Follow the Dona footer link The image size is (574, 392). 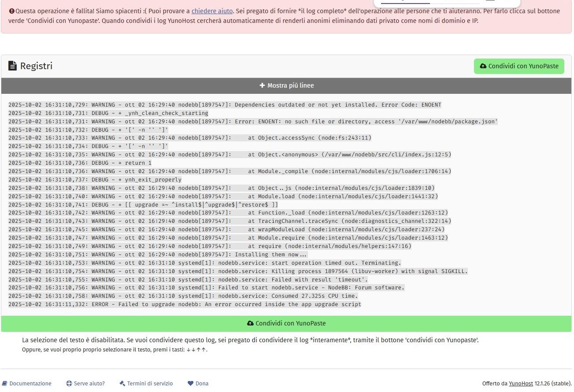click(x=202, y=384)
